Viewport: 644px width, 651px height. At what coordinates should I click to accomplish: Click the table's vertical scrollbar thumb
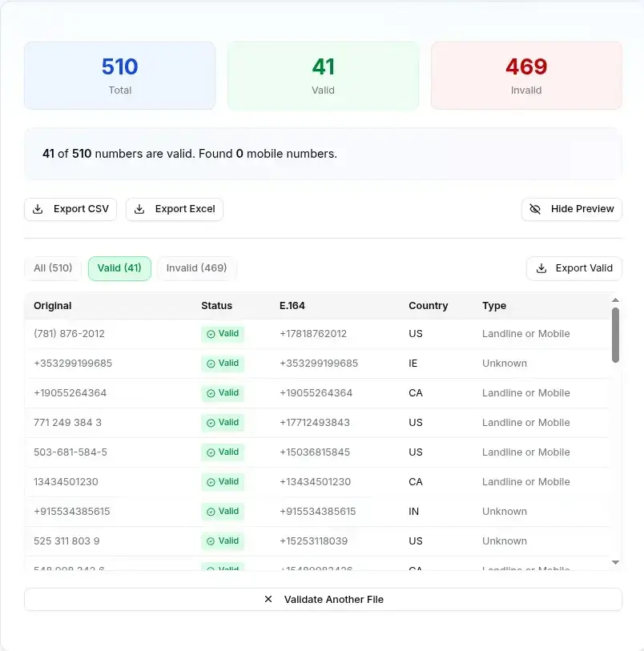[615, 335]
